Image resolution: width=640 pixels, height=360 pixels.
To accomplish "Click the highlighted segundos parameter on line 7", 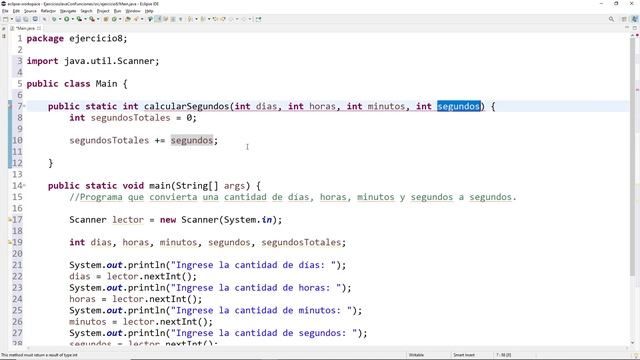I will click(x=458, y=107).
